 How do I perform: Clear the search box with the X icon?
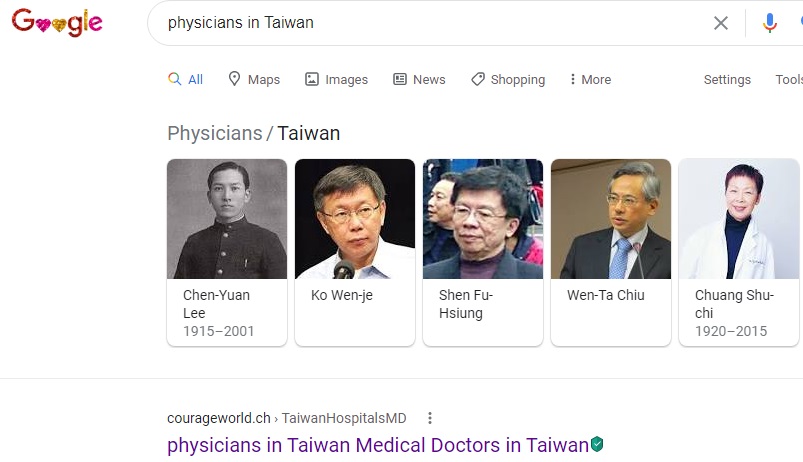pos(721,23)
